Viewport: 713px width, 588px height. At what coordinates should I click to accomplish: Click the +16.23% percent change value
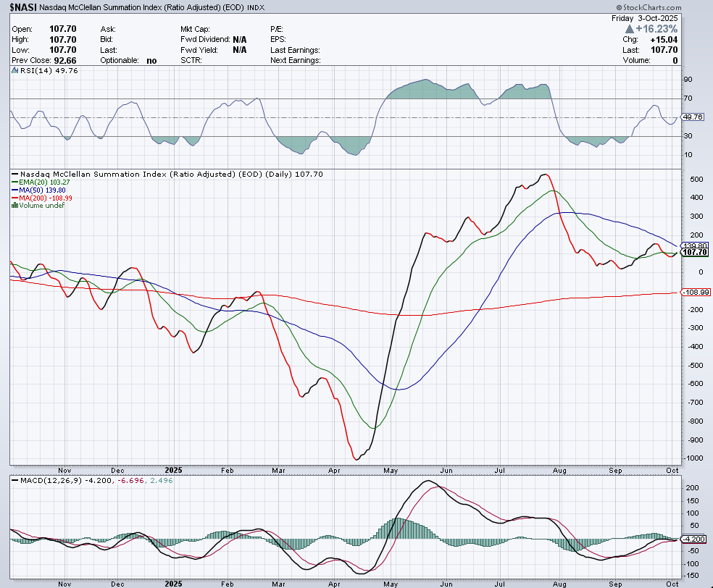point(656,29)
